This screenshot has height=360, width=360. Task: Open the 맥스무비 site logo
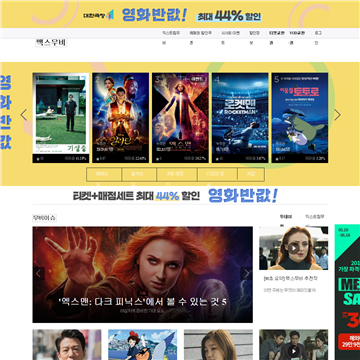tap(51, 43)
